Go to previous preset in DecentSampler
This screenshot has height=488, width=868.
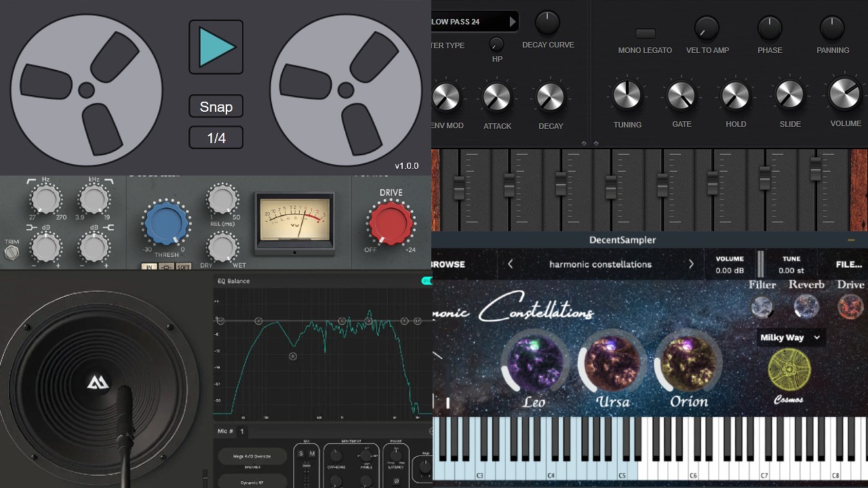pos(511,264)
